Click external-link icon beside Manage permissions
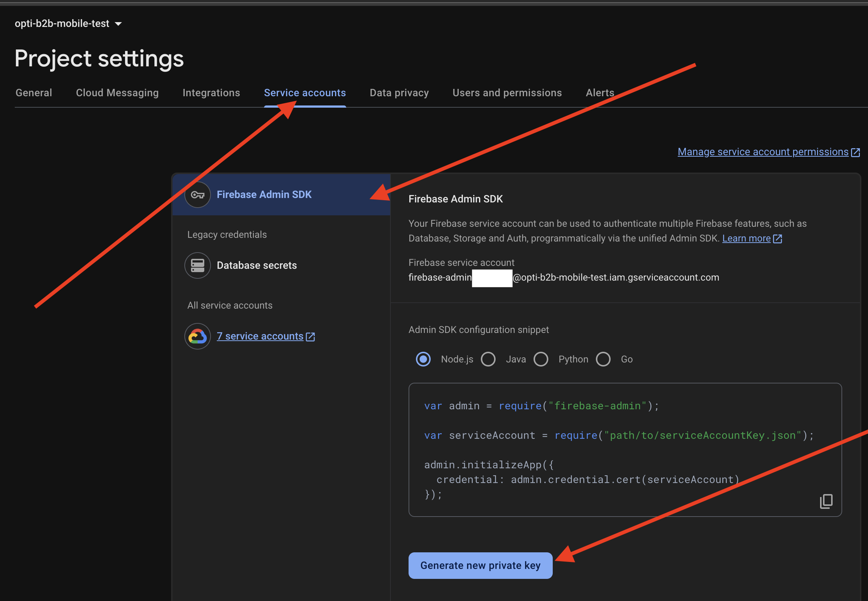The width and height of the screenshot is (868, 601). point(855,152)
